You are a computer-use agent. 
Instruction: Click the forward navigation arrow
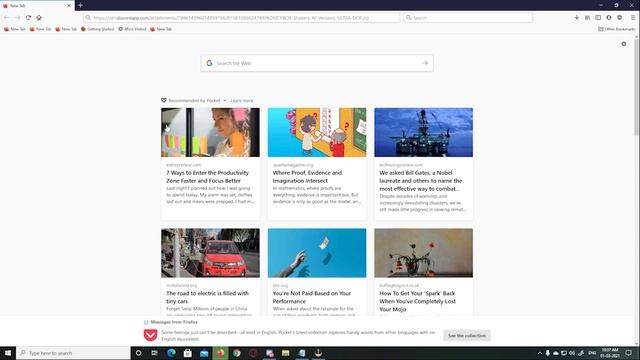coord(17,18)
